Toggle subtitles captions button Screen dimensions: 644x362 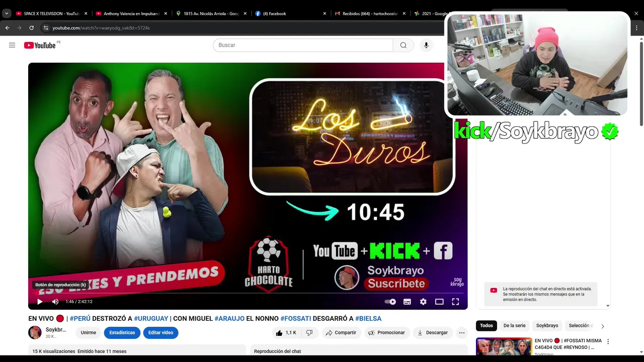coord(407,302)
